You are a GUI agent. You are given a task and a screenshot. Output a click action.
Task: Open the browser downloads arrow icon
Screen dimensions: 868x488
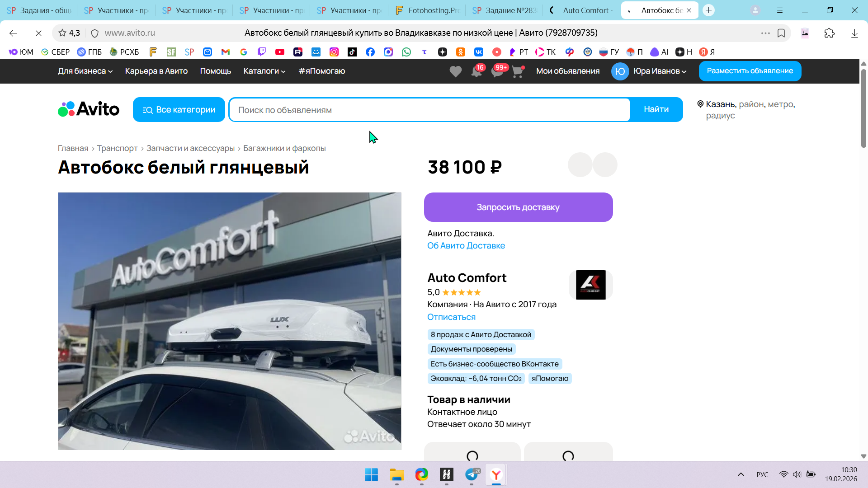(854, 33)
